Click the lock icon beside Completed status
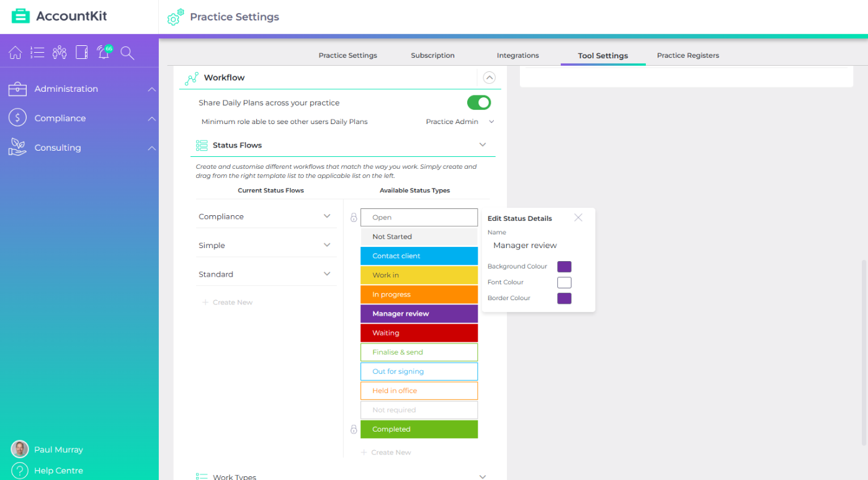868x480 pixels. 354,429
